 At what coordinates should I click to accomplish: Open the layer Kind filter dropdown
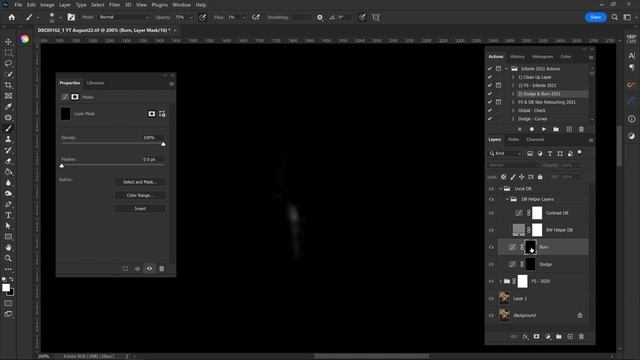506,153
